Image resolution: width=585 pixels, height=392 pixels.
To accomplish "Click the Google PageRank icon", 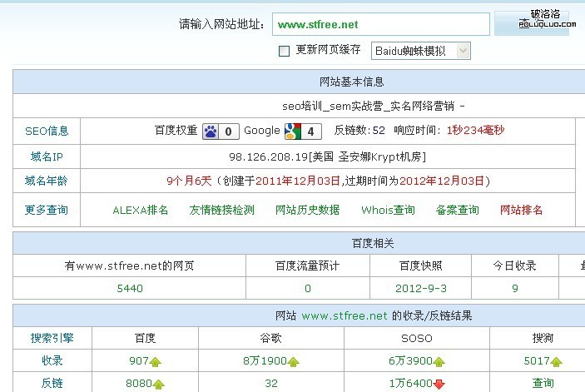I will tap(293, 131).
